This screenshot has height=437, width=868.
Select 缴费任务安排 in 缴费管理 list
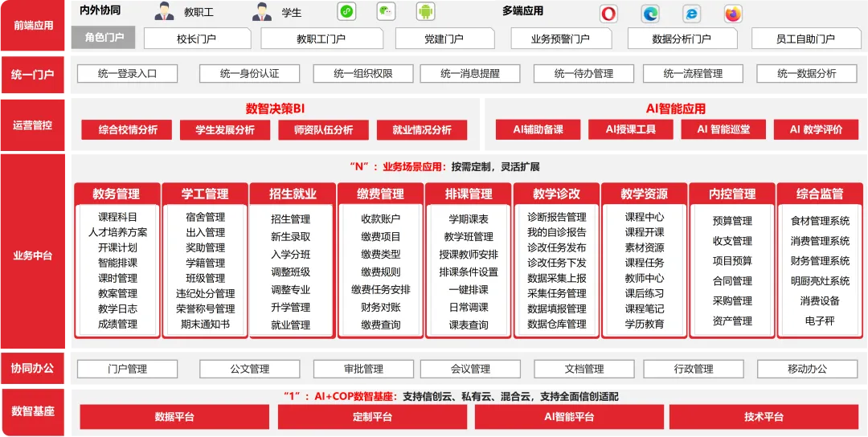(x=381, y=289)
